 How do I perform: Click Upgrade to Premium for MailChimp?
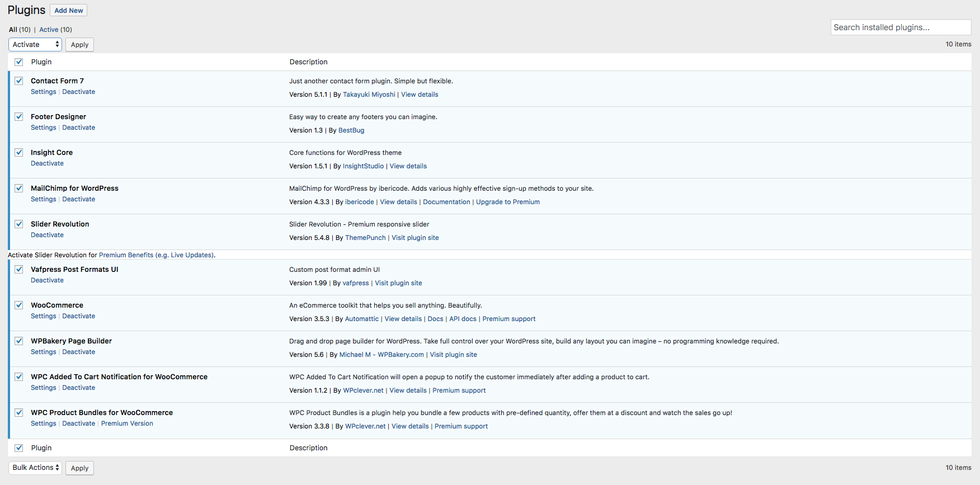508,202
